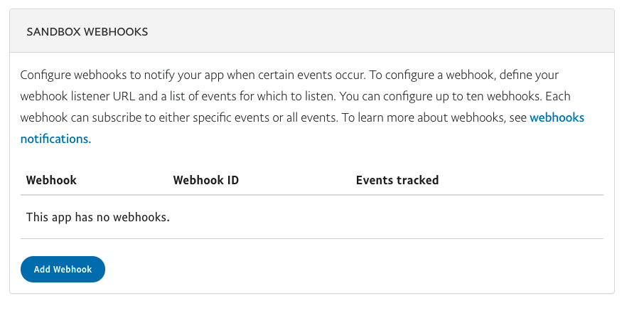Click the Add Webhook button
Viewport: 644px width, 323px height.
click(x=63, y=269)
